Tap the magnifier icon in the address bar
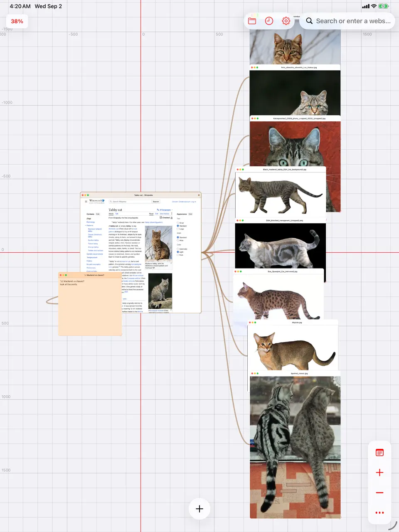The height and width of the screenshot is (532, 399). click(309, 21)
